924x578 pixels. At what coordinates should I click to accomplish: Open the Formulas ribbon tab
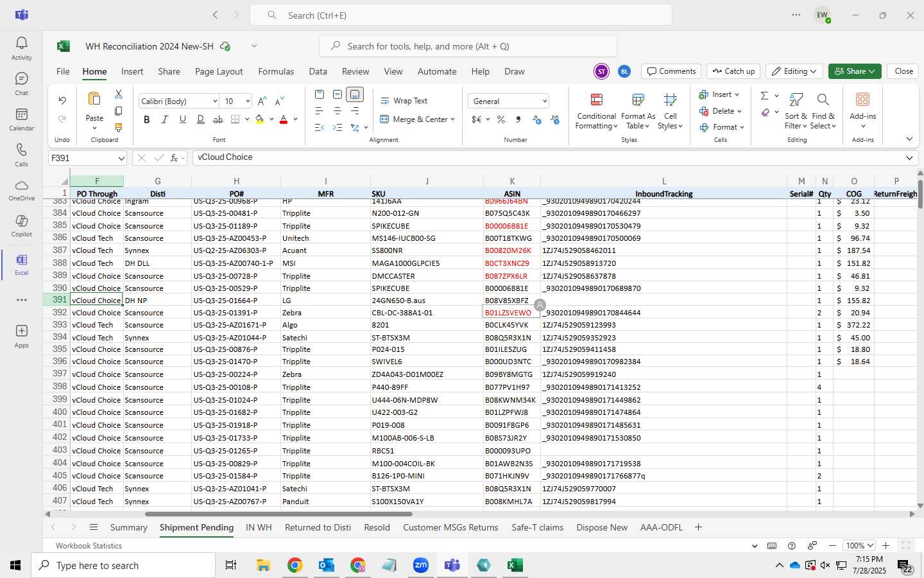(x=276, y=71)
